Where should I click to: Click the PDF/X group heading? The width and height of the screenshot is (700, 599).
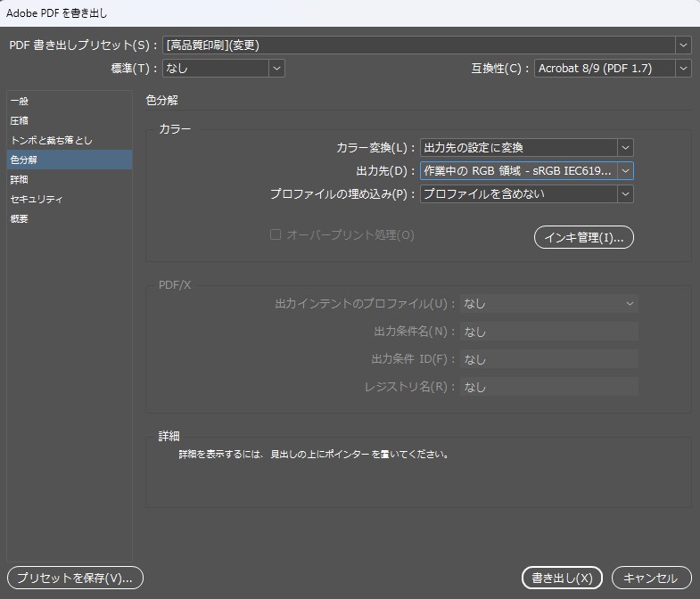click(x=175, y=284)
